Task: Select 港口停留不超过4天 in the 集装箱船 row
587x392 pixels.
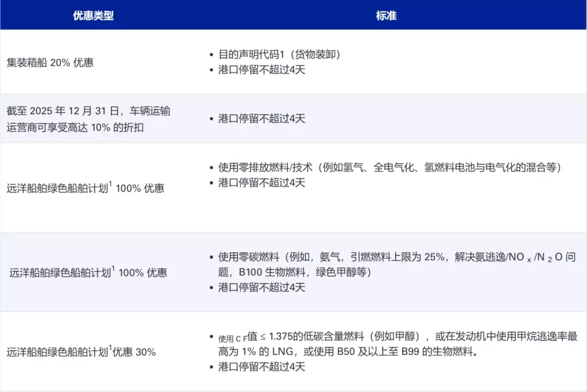Action: pyautogui.click(x=261, y=70)
